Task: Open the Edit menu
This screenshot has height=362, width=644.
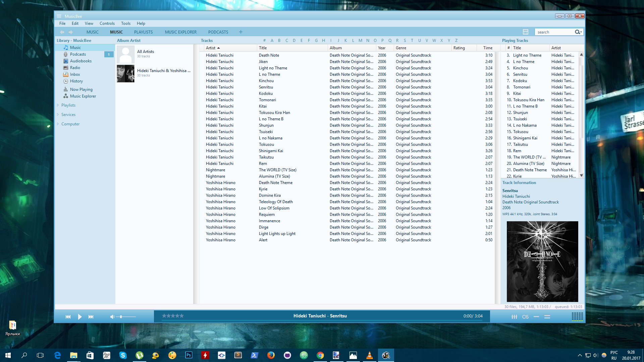Action: 75,23
